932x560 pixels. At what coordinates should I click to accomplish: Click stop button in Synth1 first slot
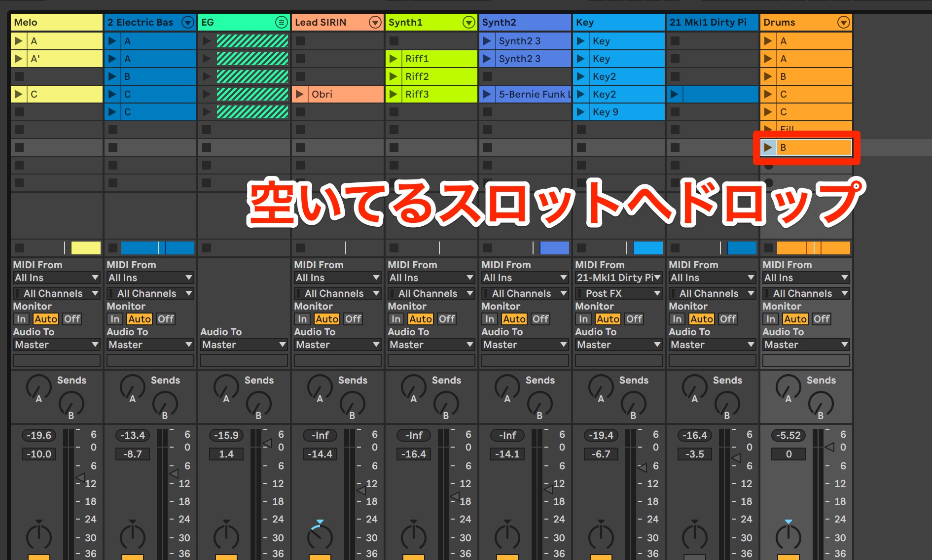click(394, 41)
